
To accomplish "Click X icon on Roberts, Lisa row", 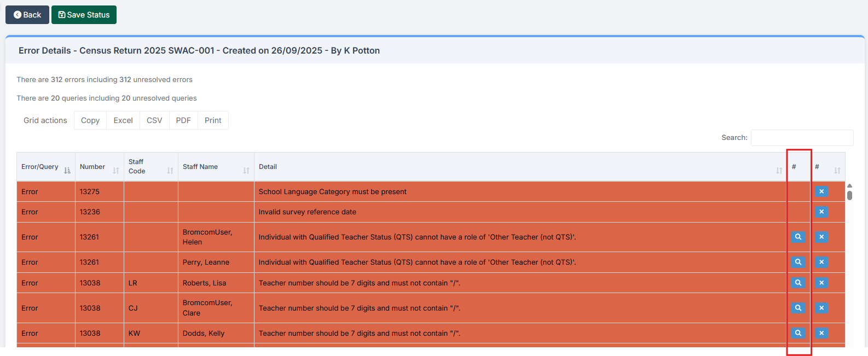I will pyautogui.click(x=821, y=283).
